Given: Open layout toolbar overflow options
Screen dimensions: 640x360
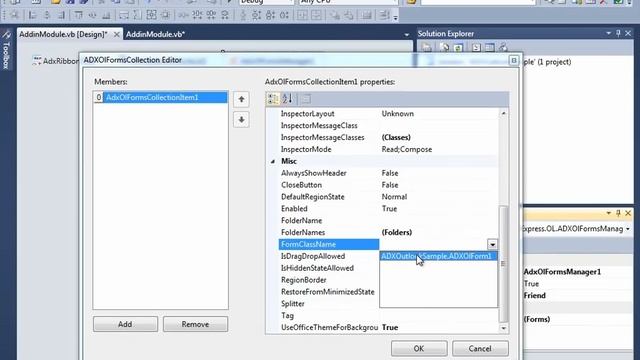Looking at the screenshot, I should pyautogui.click(x=396, y=17).
